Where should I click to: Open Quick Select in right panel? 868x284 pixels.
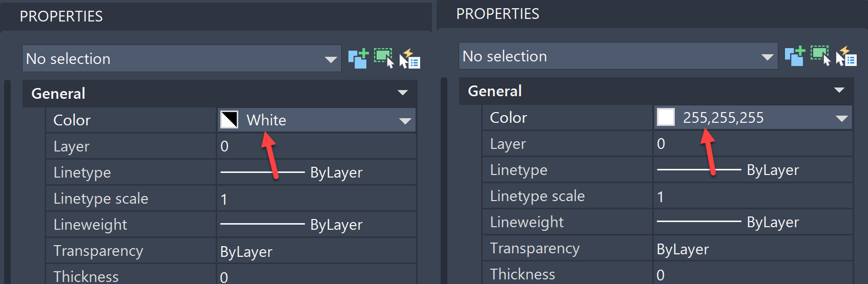(x=846, y=56)
